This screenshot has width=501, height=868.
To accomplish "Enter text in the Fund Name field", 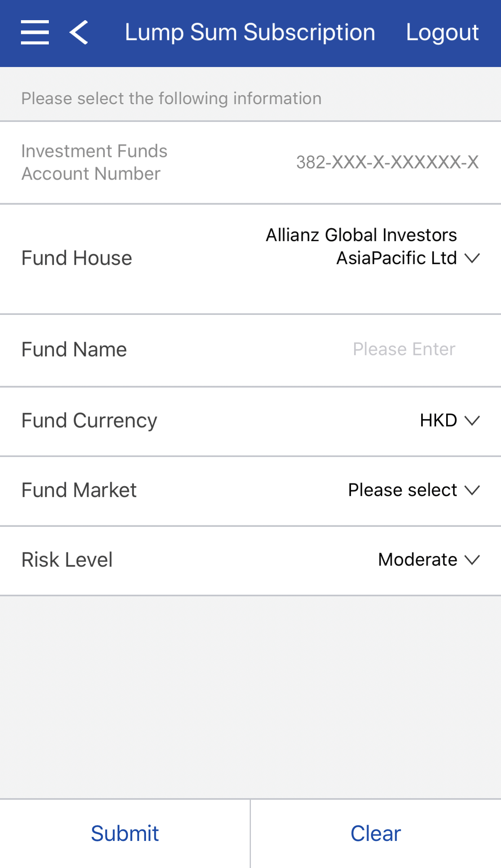I will coord(404,349).
